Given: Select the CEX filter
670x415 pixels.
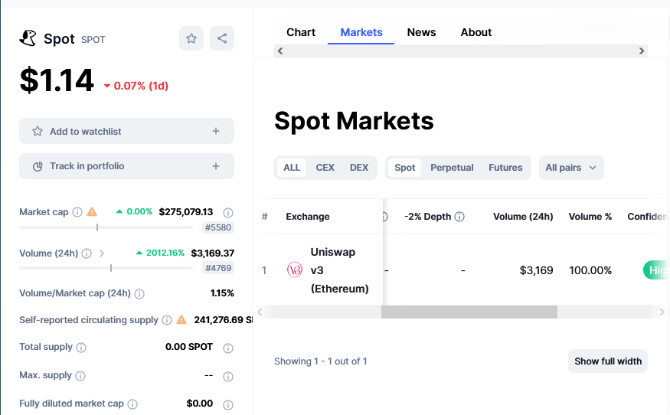Looking at the screenshot, I should click(325, 168).
